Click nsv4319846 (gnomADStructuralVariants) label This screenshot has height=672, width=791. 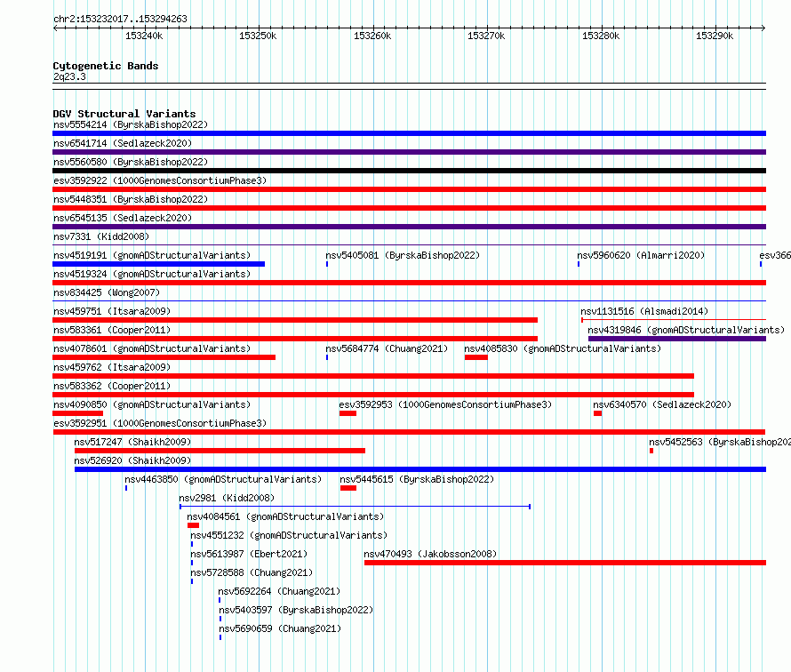[x=686, y=330]
